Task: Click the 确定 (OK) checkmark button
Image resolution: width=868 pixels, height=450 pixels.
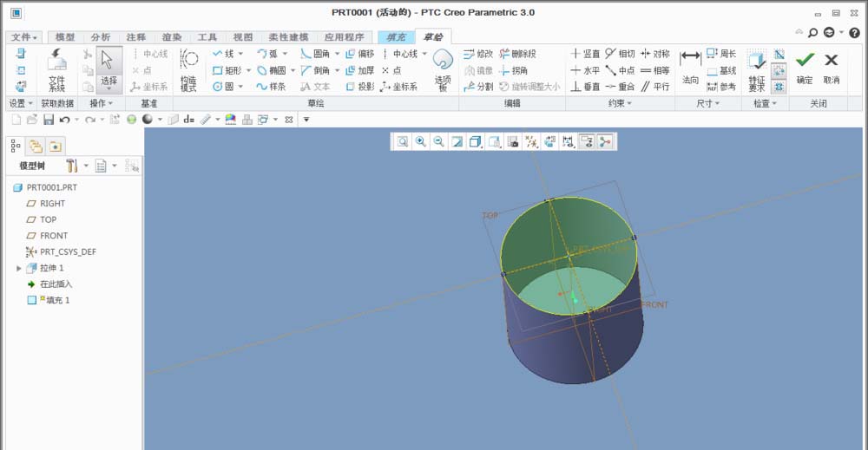Action: [805, 68]
